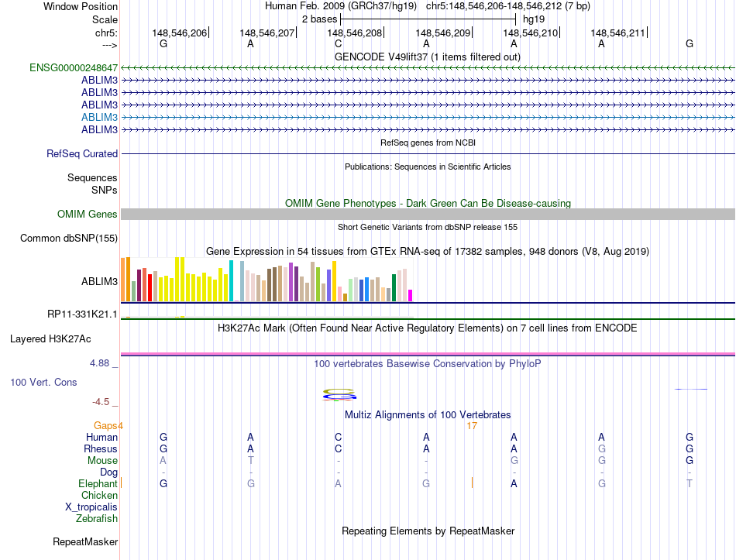Viewport: 736px width, 560px height.
Task: Open the Layered H3K27Ac track label
Action: (x=50, y=339)
